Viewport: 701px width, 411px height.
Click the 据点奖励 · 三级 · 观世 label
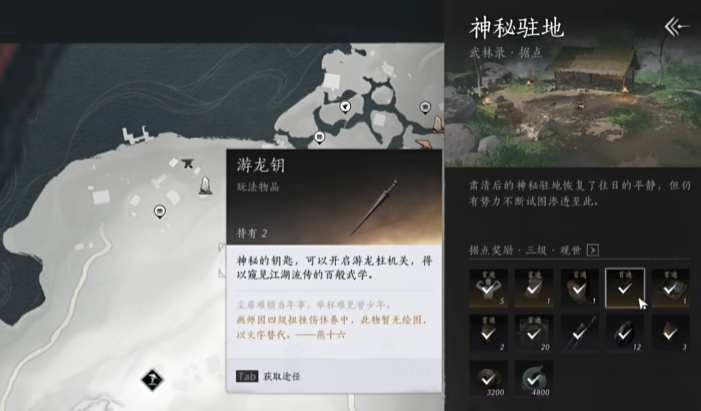click(525, 250)
